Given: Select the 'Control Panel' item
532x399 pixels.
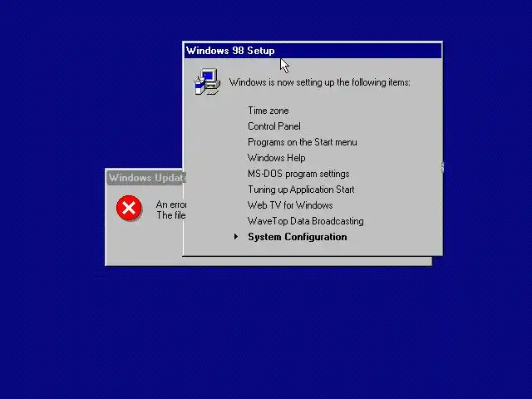Looking at the screenshot, I should pyautogui.click(x=274, y=126).
